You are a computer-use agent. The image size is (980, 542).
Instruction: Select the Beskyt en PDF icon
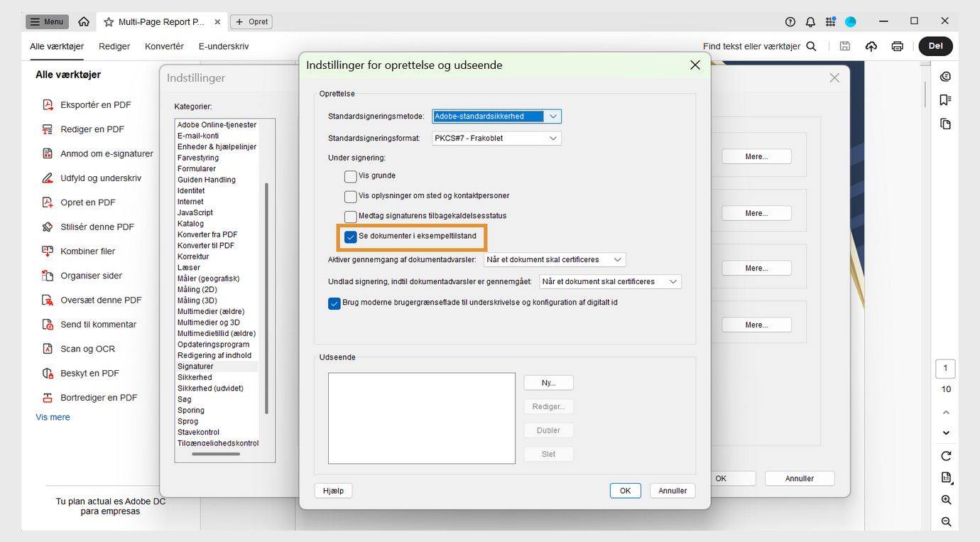48,373
